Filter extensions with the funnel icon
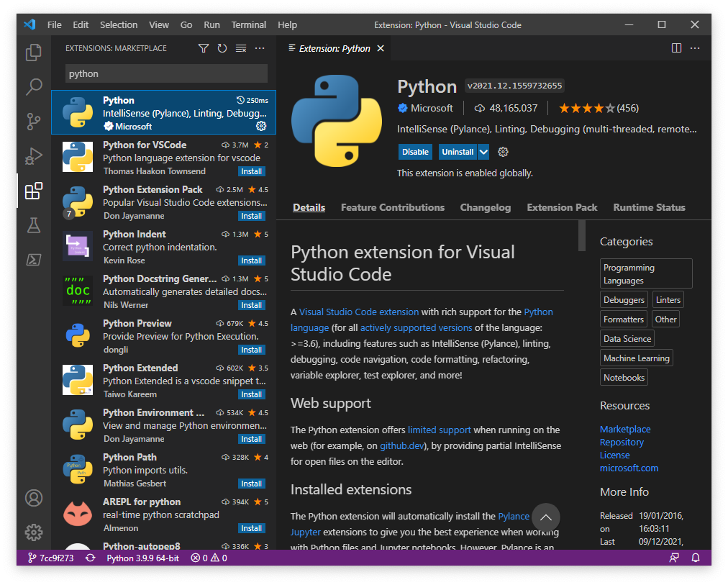 click(x=204, y=48)
